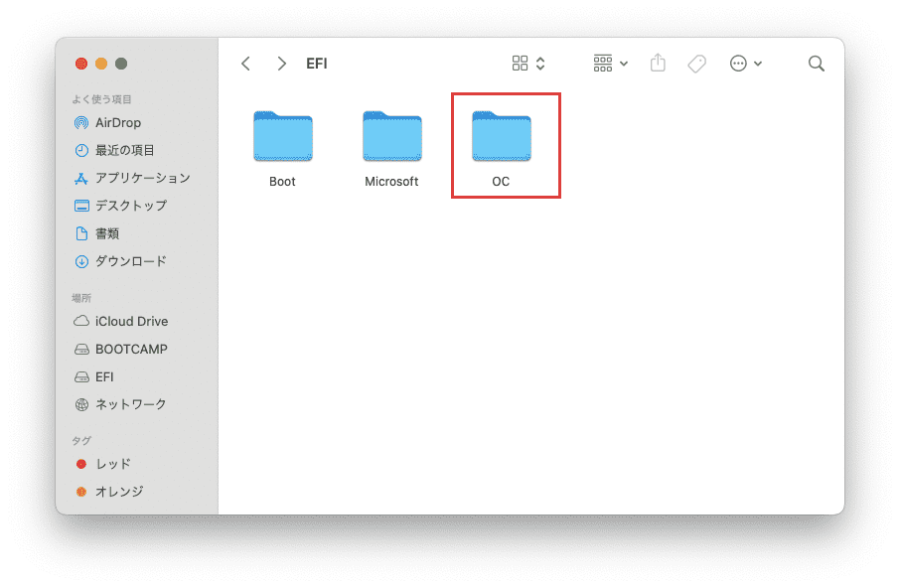Go forward using the right chevron
Viewport: 900px width, 588px height.
[x=282, y=64]
